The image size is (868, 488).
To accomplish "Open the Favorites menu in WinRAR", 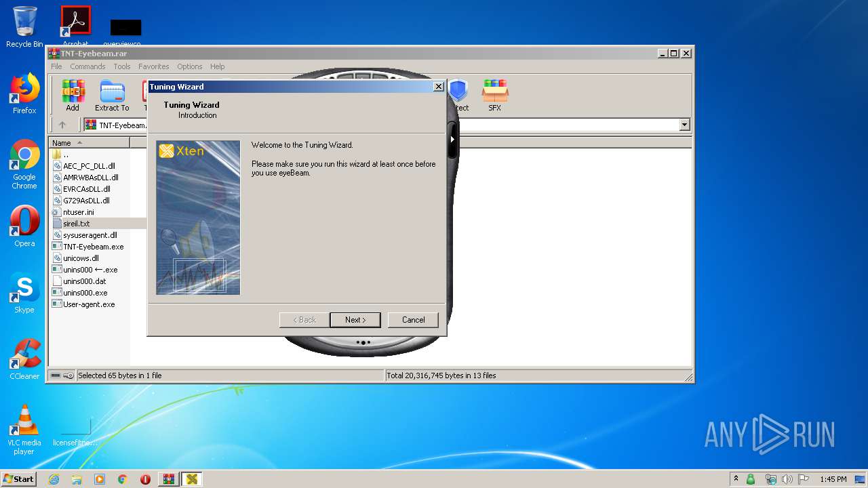I will (154, 66).
